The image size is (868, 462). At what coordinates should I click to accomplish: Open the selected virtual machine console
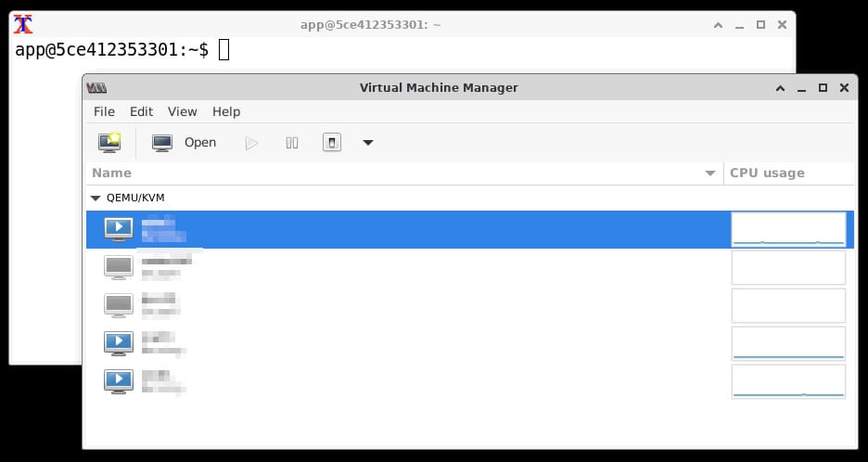(184, 143)
